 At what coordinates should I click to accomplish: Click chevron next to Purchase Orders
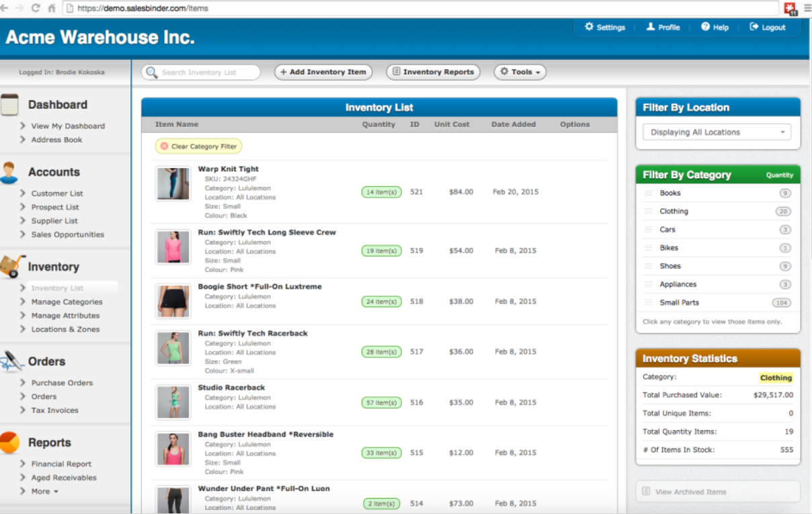(x=23, y=382)
